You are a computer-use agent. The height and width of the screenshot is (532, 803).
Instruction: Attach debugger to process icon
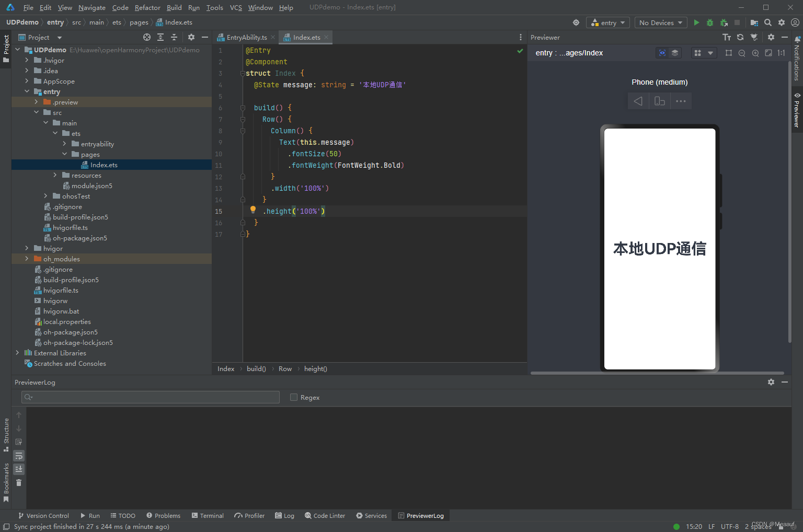(x=724, y=22)
